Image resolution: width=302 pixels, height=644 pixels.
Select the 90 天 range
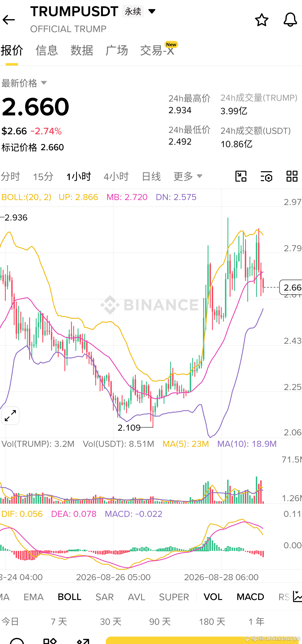pos(160,622)
